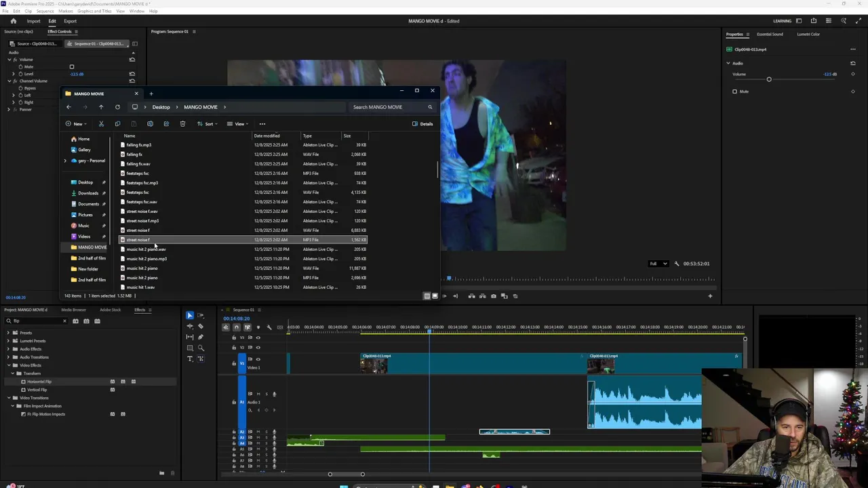Viewport: 868px width, 488px height.
Task: Select the Ripple Edit tool
Action: click(190, 327)
